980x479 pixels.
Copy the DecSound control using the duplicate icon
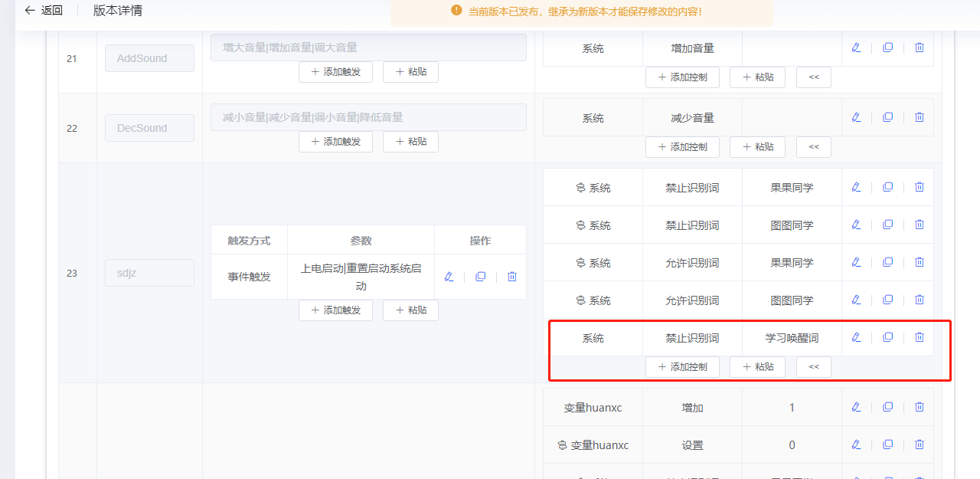(x=887, y=116)
